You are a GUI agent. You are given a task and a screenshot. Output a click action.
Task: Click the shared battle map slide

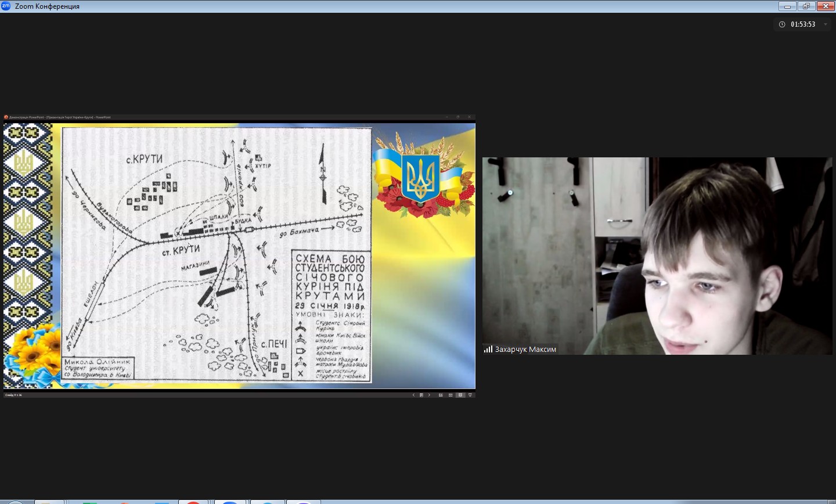point(216,254)
